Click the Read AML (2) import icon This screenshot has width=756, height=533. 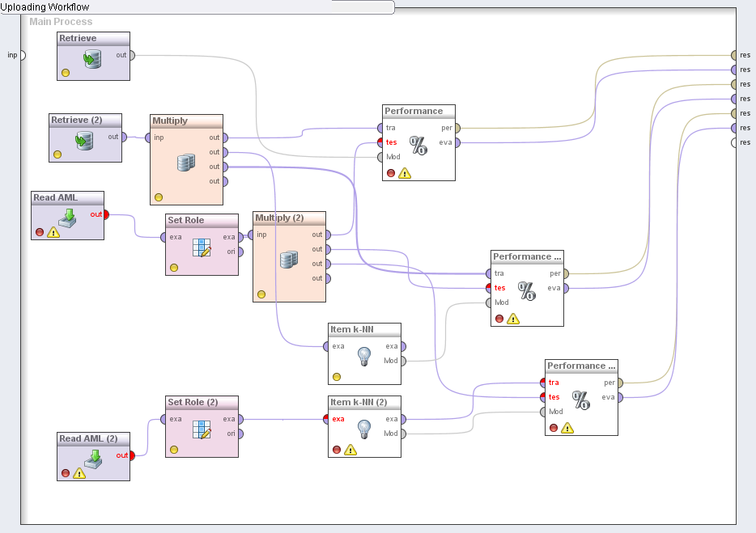click(x=94, y=459)
